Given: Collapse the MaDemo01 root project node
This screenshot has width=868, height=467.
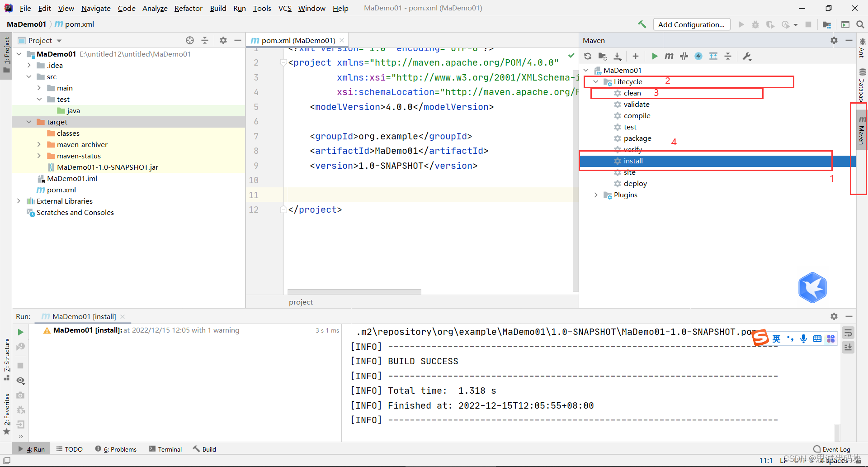Looking at the screenshot, I should 19,54.
